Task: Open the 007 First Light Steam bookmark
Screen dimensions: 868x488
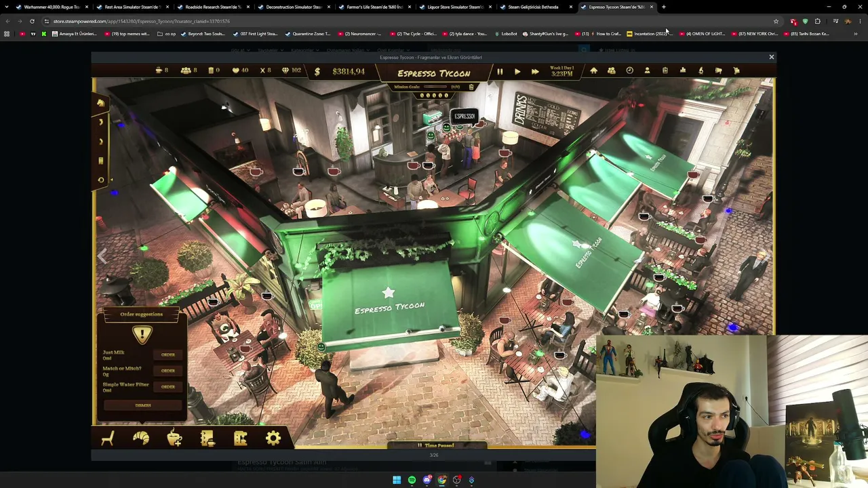Action: [256, 34]
